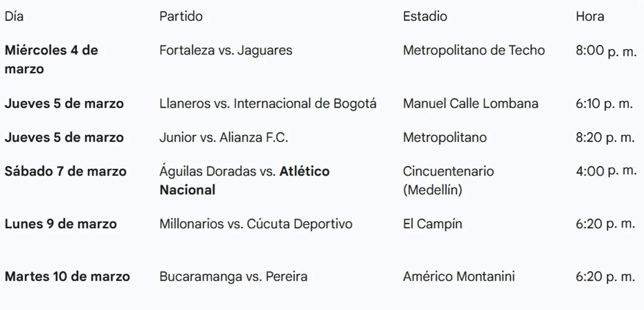Click the 8:00 p. m. time

coord(606,51)
